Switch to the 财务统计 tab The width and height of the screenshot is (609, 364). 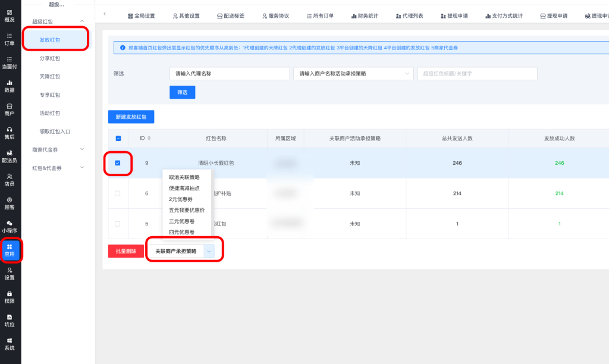click(364, 15)
